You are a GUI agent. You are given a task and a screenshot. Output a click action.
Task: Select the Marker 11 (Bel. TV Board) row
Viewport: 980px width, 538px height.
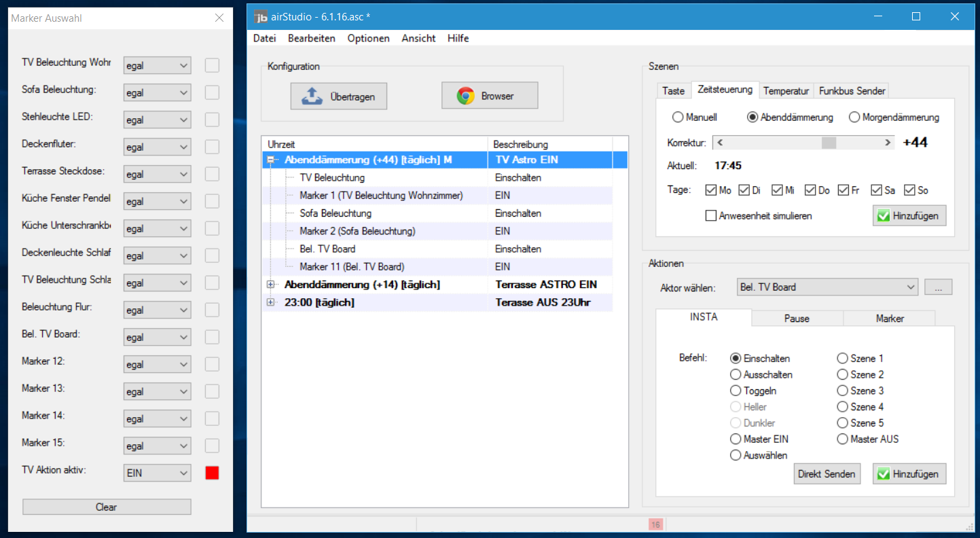pyautogui.click(x=351, y=267)
